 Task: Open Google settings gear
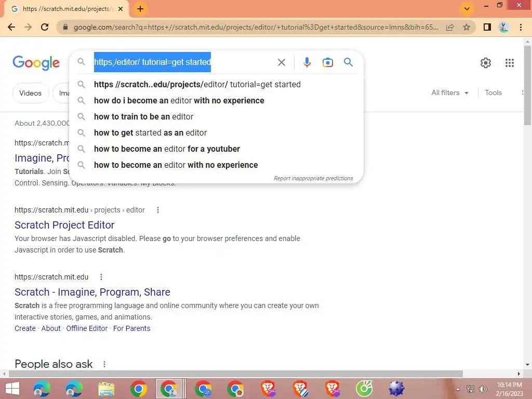point(486,63)
